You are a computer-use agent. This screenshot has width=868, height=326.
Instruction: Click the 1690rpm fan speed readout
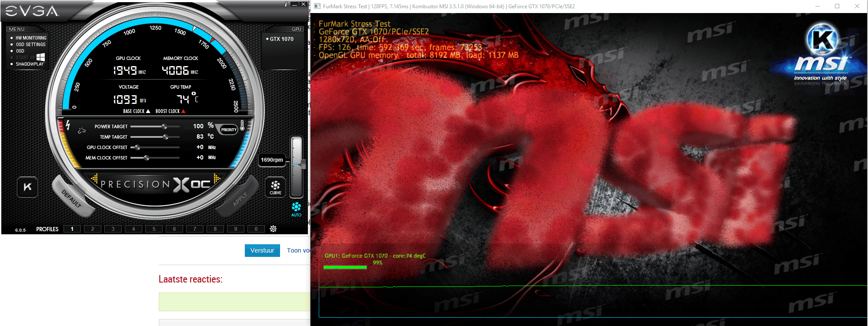point(272,160)
